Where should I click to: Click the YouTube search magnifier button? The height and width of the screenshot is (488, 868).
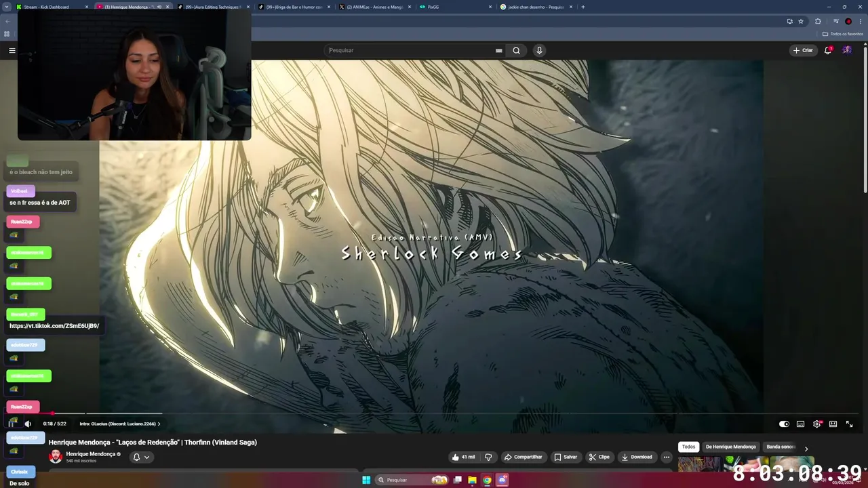[516, 50]
